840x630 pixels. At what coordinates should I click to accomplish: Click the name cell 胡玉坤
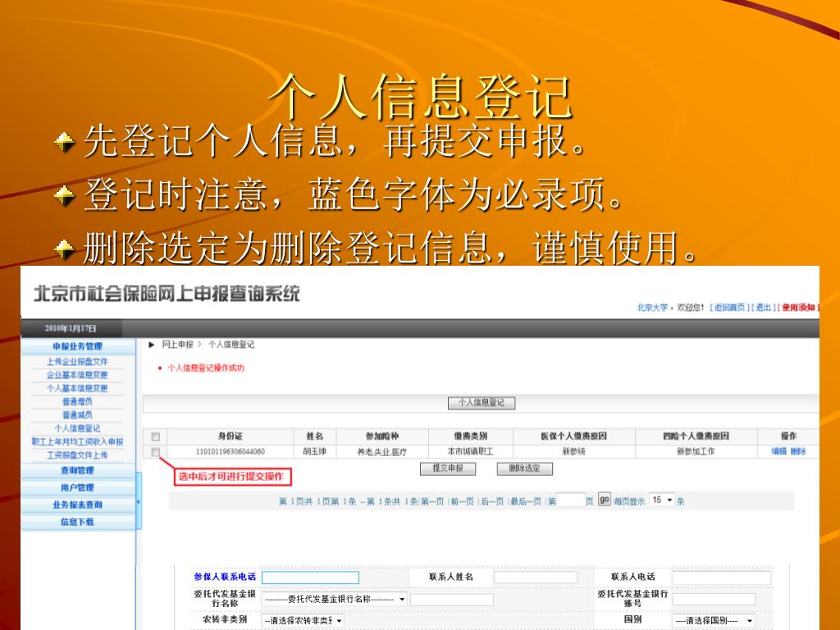pos(315,452)
